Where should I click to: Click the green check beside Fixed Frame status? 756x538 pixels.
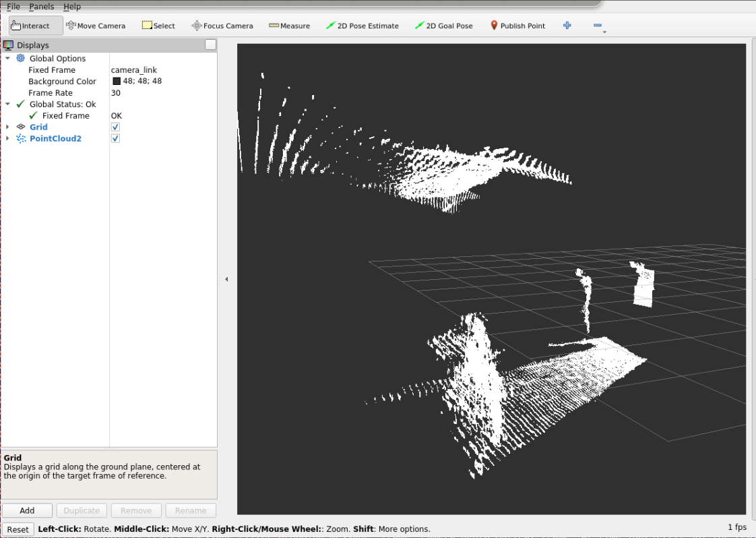[x=33, y=116]
